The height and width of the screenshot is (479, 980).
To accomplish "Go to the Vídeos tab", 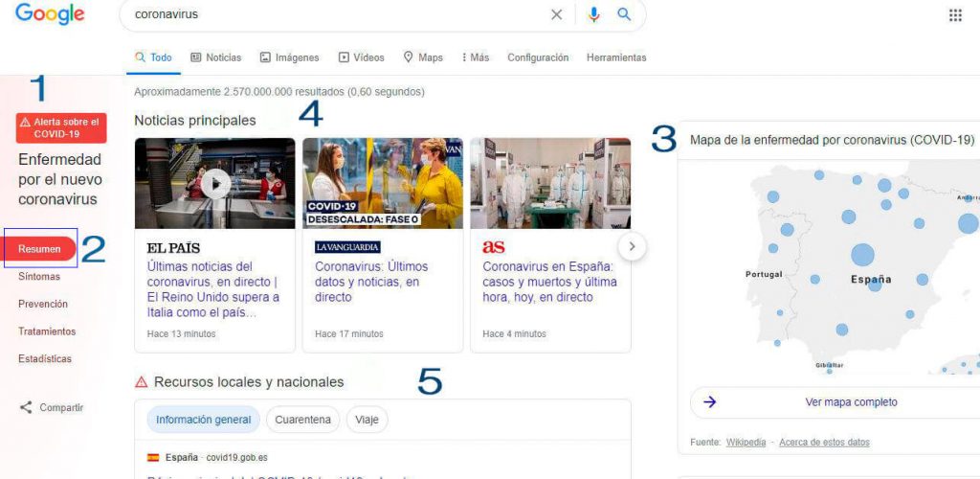I will point(361,57).
